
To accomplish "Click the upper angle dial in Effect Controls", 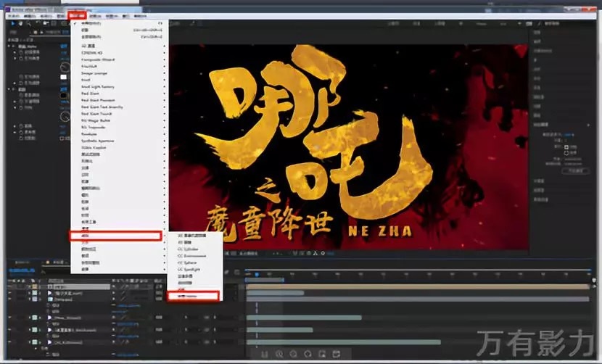I will point(65,66).
